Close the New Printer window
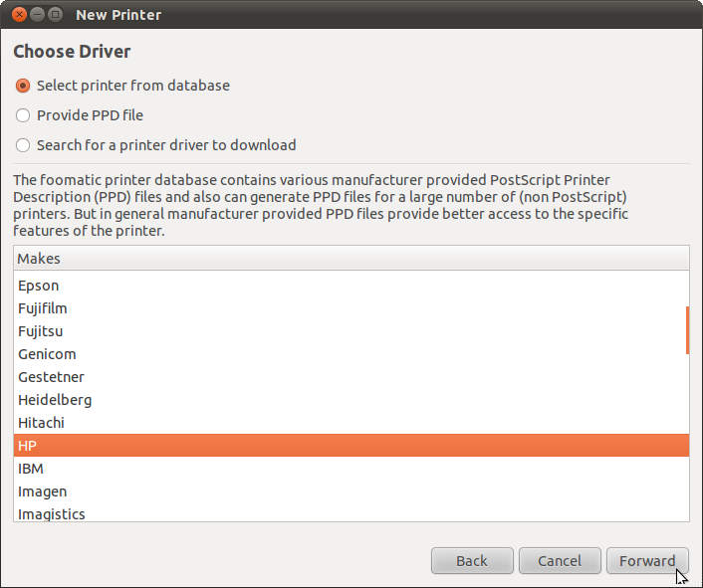The width and height of the screenshot is (703, 588). tap(19, 15)
